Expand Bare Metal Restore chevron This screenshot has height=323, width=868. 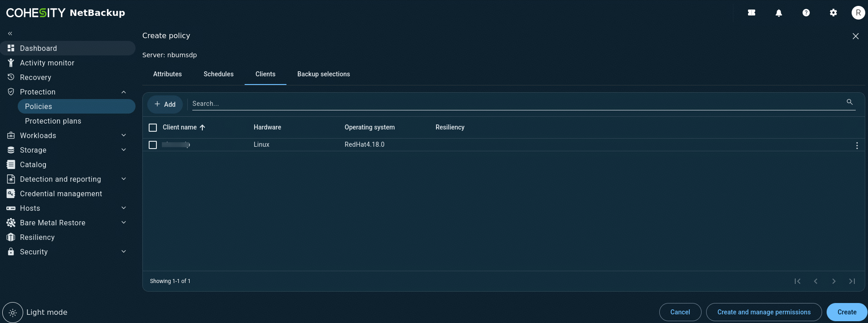(x=124, y=223)
